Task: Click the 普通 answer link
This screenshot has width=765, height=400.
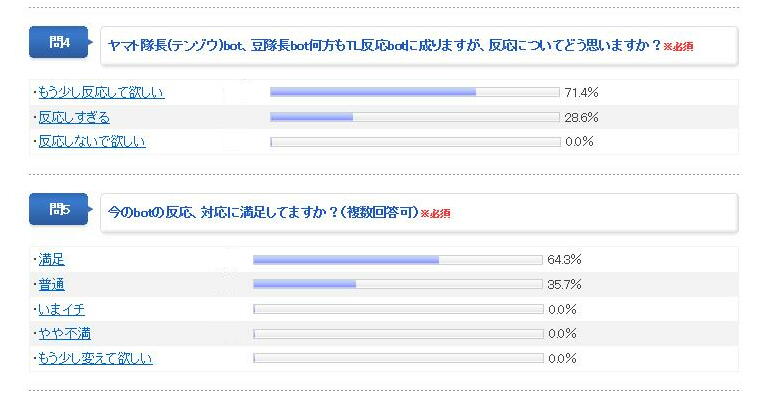Action: point(51,284)
